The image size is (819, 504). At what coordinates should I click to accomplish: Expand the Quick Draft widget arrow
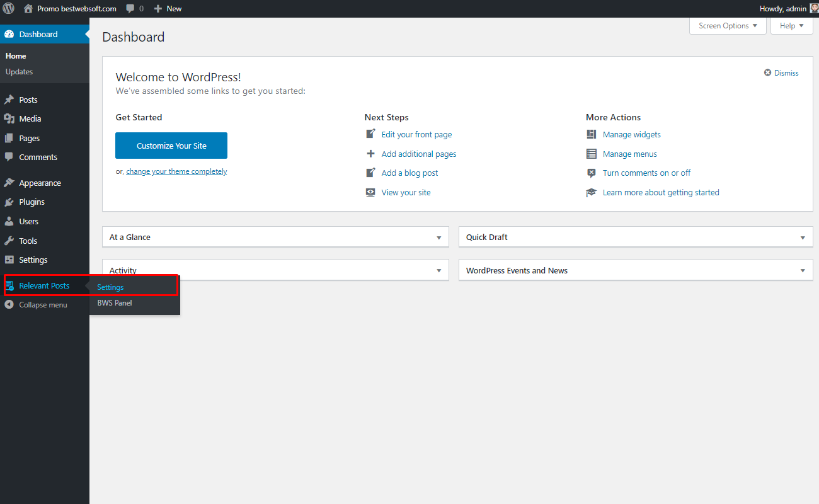point(803,238)
